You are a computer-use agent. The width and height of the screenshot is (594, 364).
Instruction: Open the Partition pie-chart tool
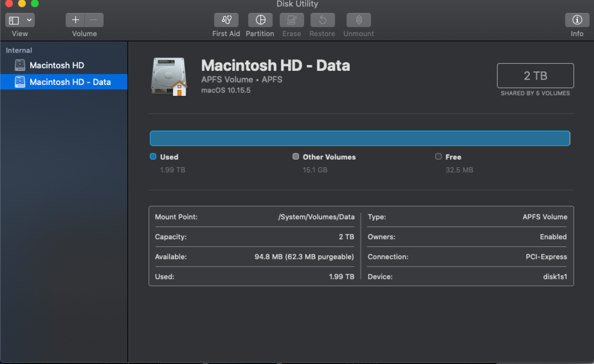tap(260, 20)
